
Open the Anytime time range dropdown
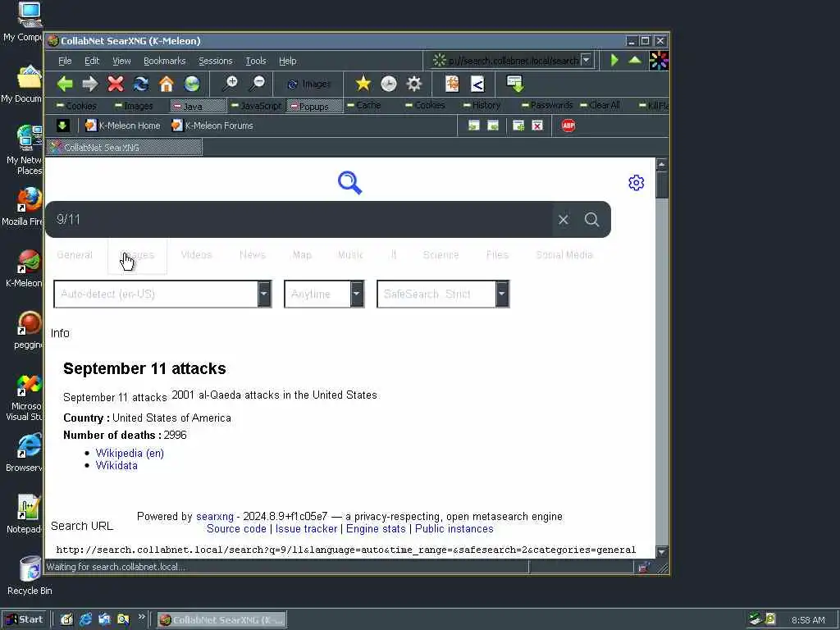(x=324, y=294)
